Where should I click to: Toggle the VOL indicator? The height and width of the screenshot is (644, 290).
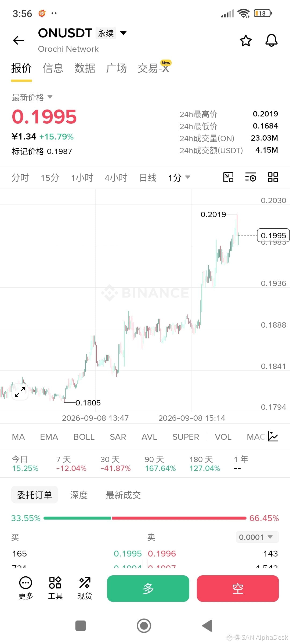click(223, 437)
